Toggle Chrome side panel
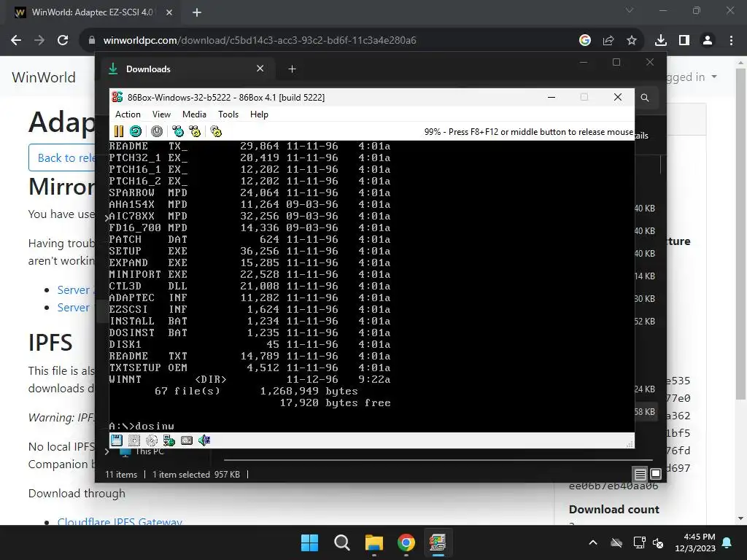This screenshot has height=560, width=747. click(x=684, y=41)
